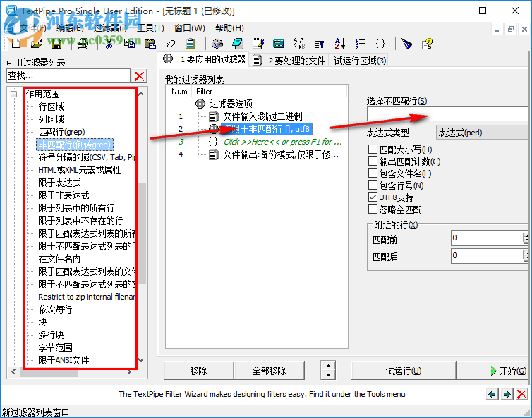Click the Copy toolbar icon
The image size is (532, 418).
click(129, 44)
